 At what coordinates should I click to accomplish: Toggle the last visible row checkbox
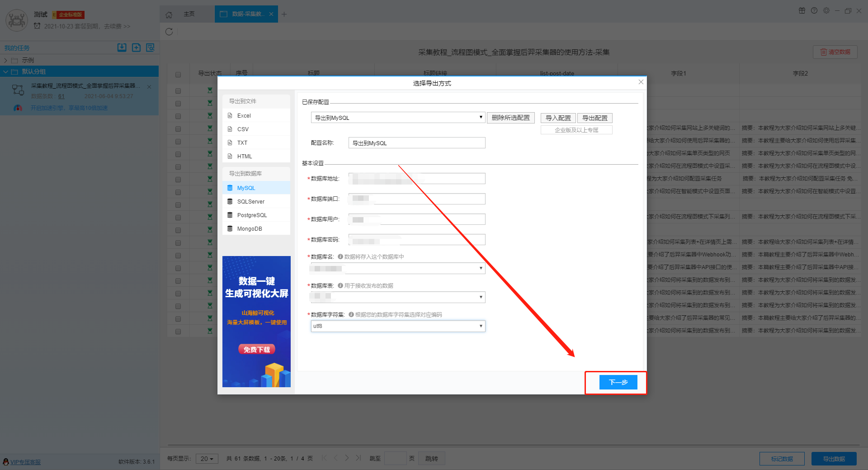(x=178, y=332)
